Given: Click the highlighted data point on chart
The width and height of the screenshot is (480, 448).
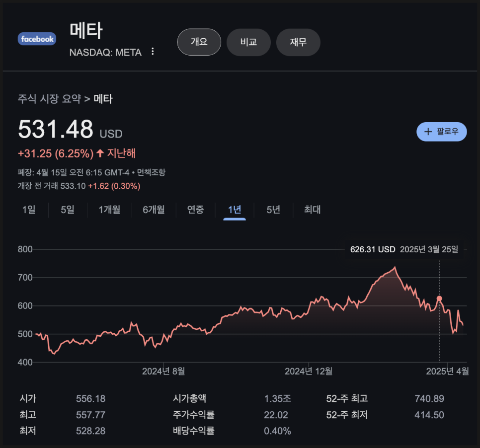Looking at the screenshot, I should coord(439,299).
